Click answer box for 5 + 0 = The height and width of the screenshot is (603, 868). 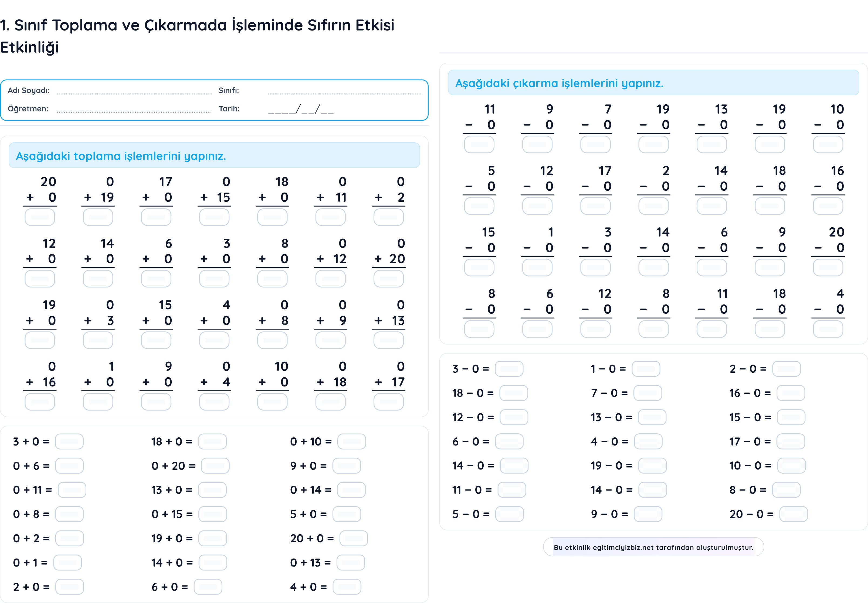(x=346, y=514)
